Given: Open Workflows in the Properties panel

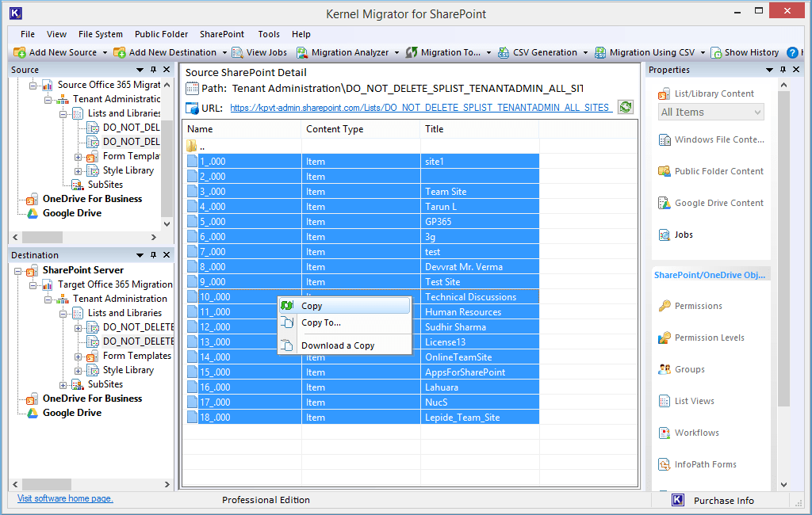Looking at the screenshot, I should 689,433.
